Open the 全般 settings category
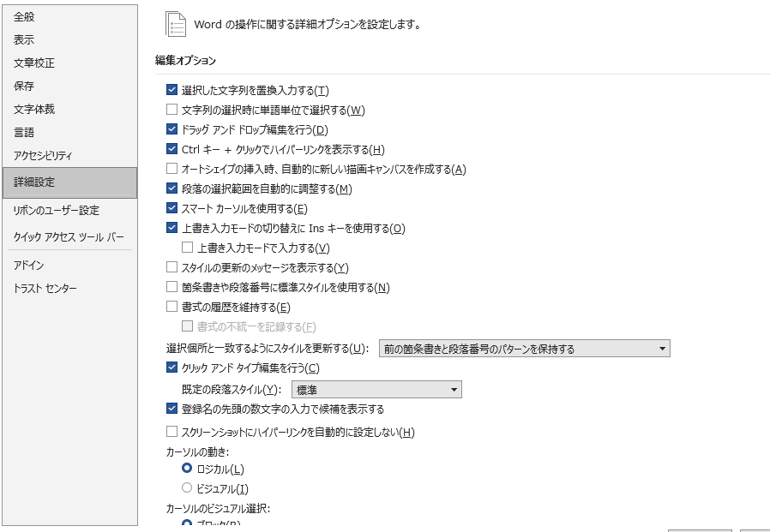Viewport: 770px width, 532px height. coord(24,17)
